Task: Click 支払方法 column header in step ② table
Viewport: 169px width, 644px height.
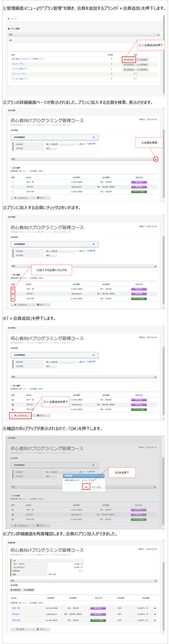Action: click(139, 177)
